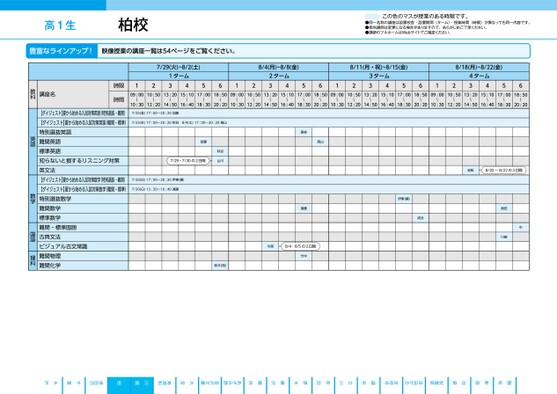Click the 8/11(月・祝)~8/15 date header

click(x=379, y=67)
